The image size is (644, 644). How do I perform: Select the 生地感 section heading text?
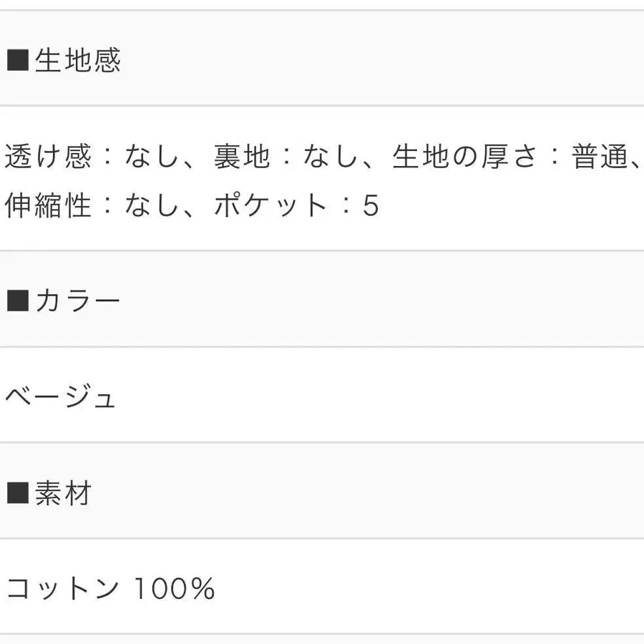pyautogui.click(x=78, y=60)
